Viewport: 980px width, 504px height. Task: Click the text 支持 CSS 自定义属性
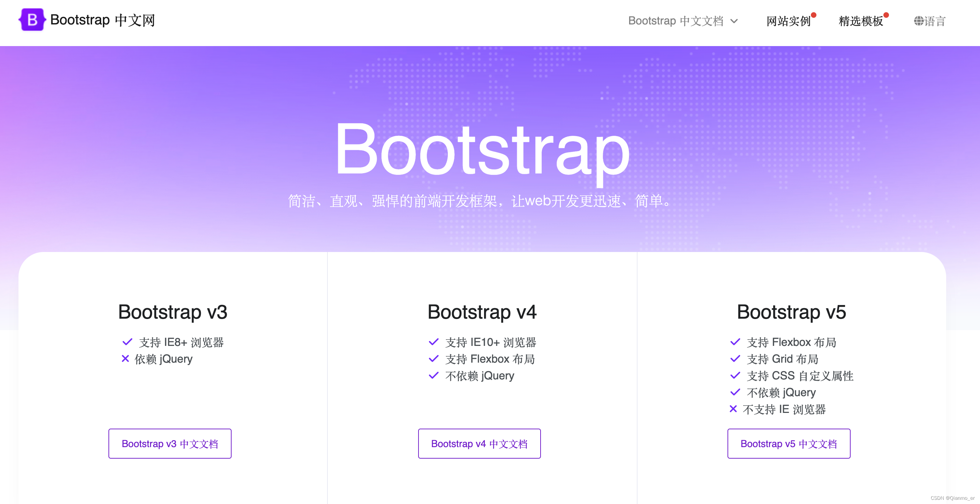point(800,376)
